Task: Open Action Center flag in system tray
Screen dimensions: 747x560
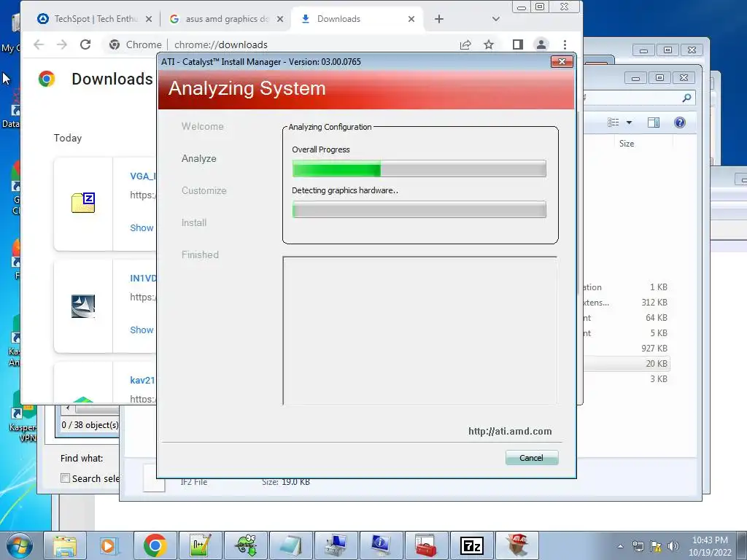Action: pos(656,546)
